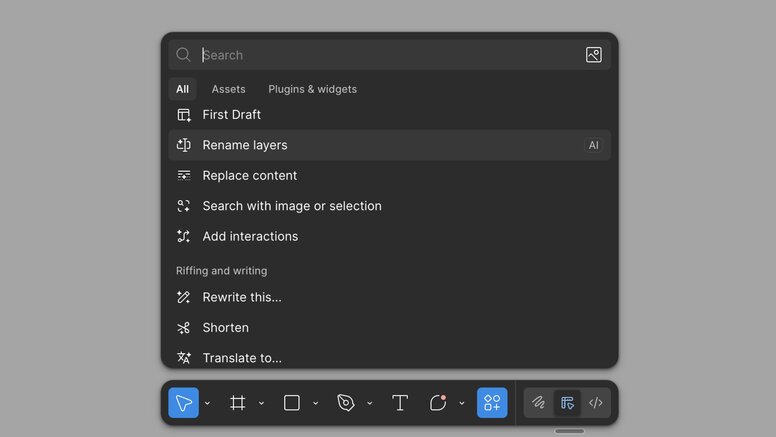Choose Search with image or selection
The image size is (776, 437).
click(389, 206)
